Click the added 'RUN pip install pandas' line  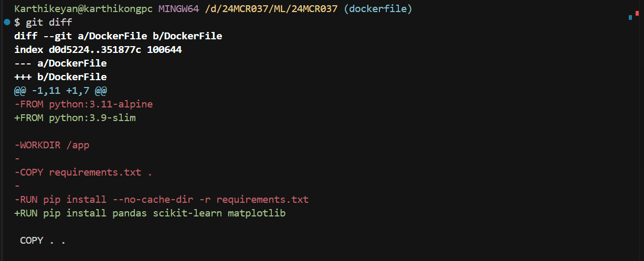(150, 213)
